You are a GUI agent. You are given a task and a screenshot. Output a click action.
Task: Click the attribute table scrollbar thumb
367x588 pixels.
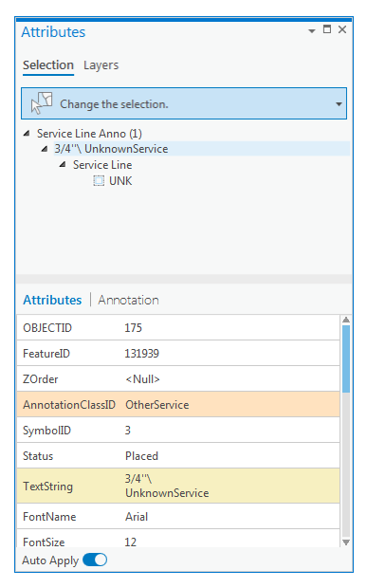click(346, 358)
